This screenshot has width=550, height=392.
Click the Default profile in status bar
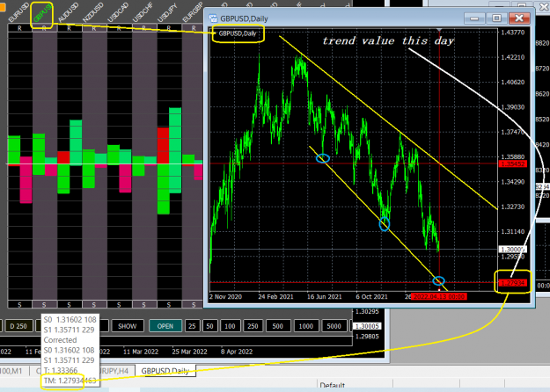coord(332,386)
